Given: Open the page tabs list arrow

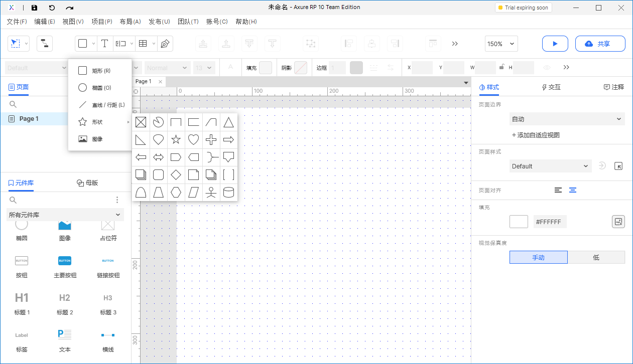Looking at the screenshot, I should point(466,82).
